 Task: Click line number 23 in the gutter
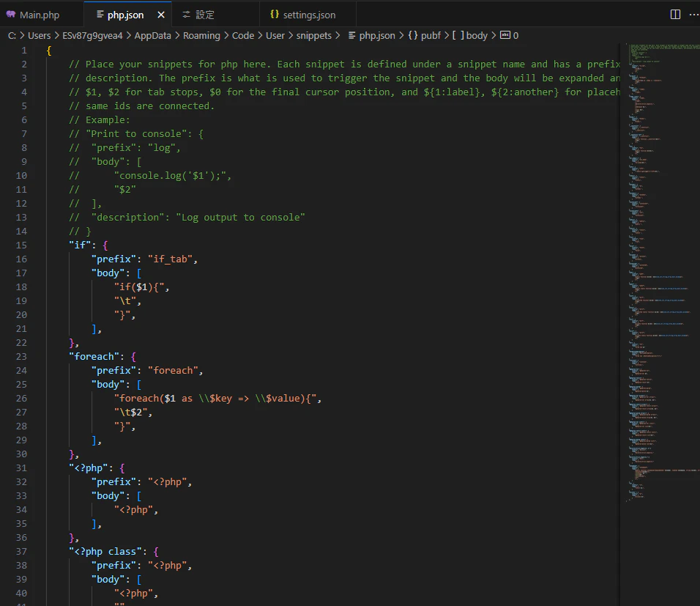(21, 356)
